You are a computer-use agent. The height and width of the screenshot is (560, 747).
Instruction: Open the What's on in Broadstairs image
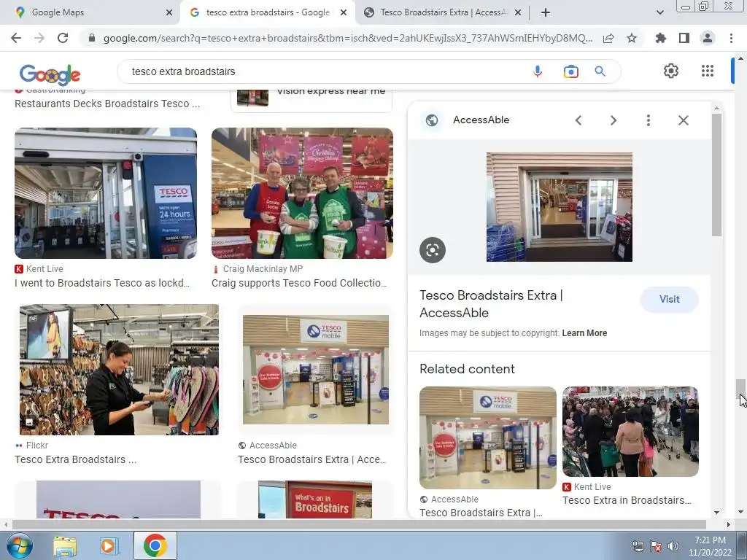tap(315, 499)
